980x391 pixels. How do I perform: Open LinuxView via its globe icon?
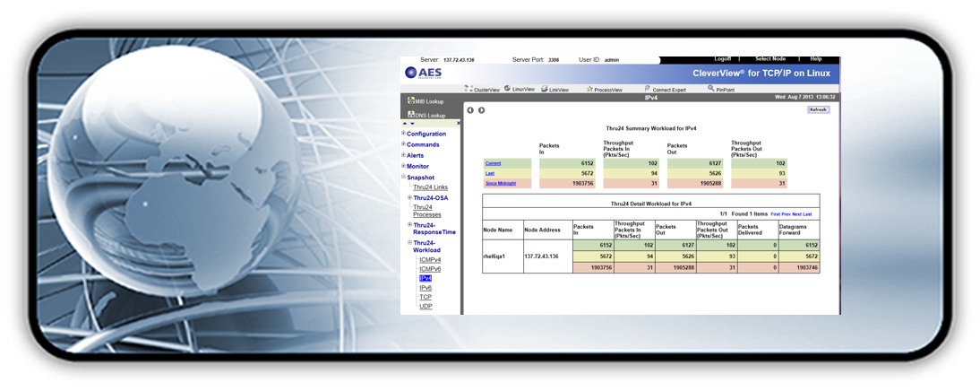point(508,89)
